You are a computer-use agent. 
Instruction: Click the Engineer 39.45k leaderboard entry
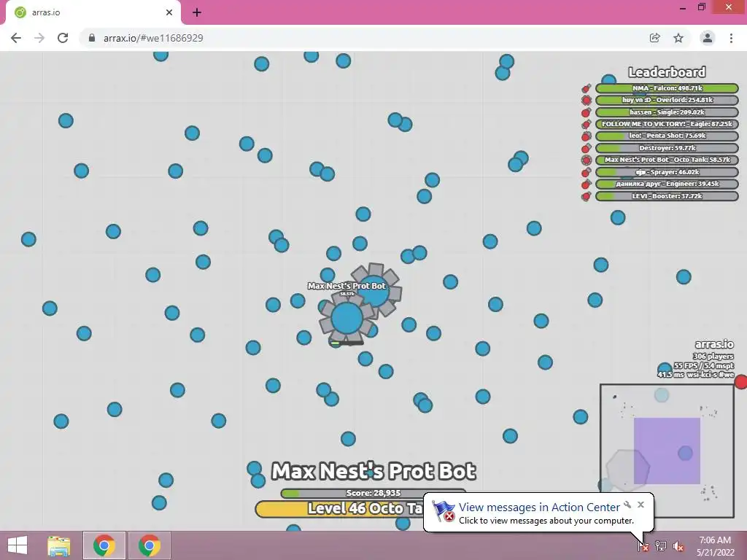click(667, 184)
